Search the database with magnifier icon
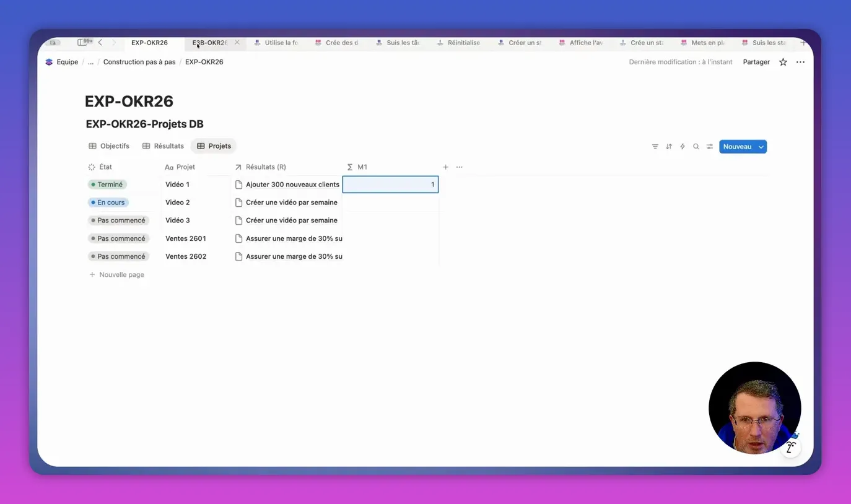The image size is (851, 504). tap(696, 147)
